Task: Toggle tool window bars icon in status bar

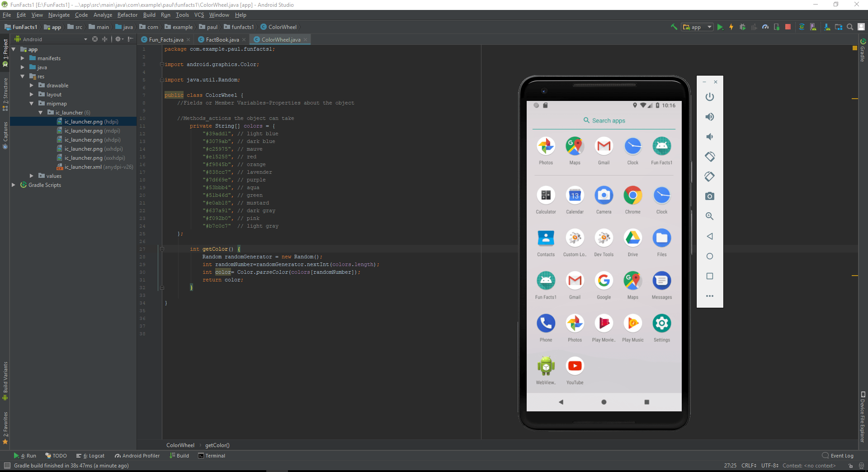Action: [7, 466]
